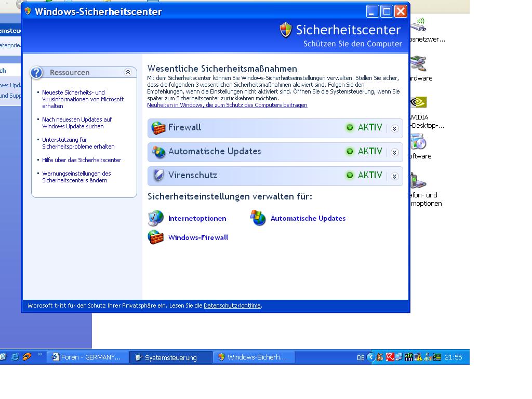
Task: Collapse the Ressourcen panel
Action: 128,72
